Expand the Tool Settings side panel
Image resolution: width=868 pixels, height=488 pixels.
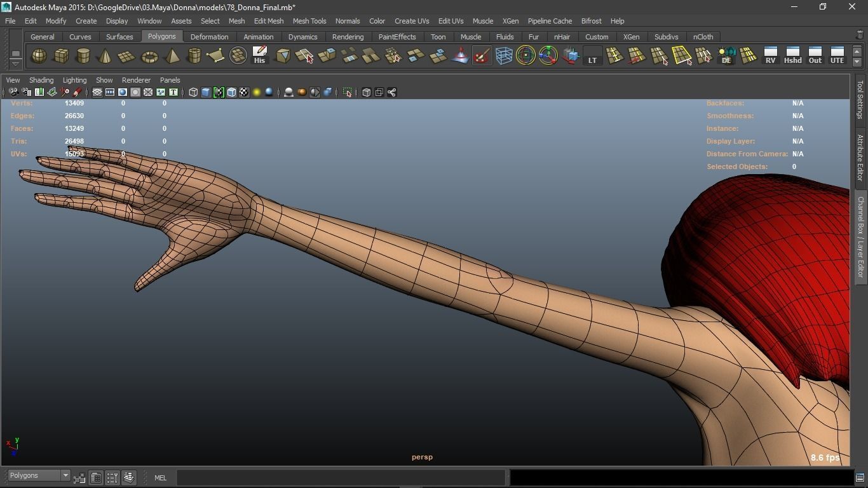tap(860, 100)
